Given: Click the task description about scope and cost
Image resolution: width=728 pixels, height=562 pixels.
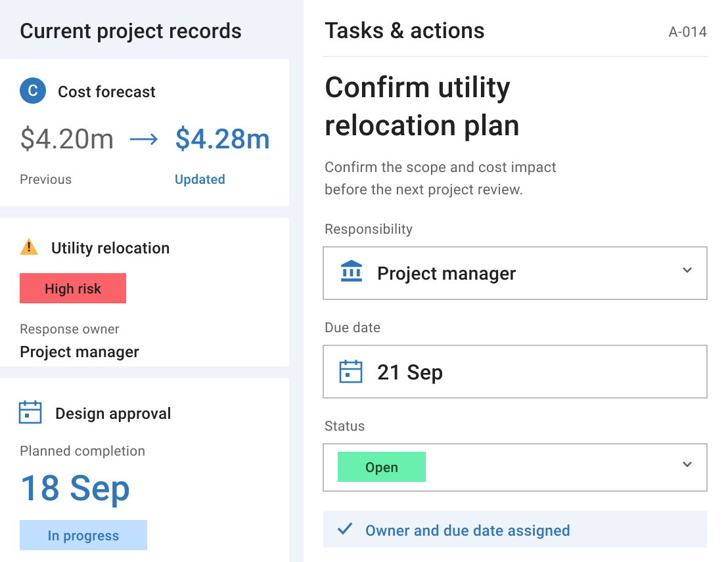Looking at the screenshot, I should [440, 178].
